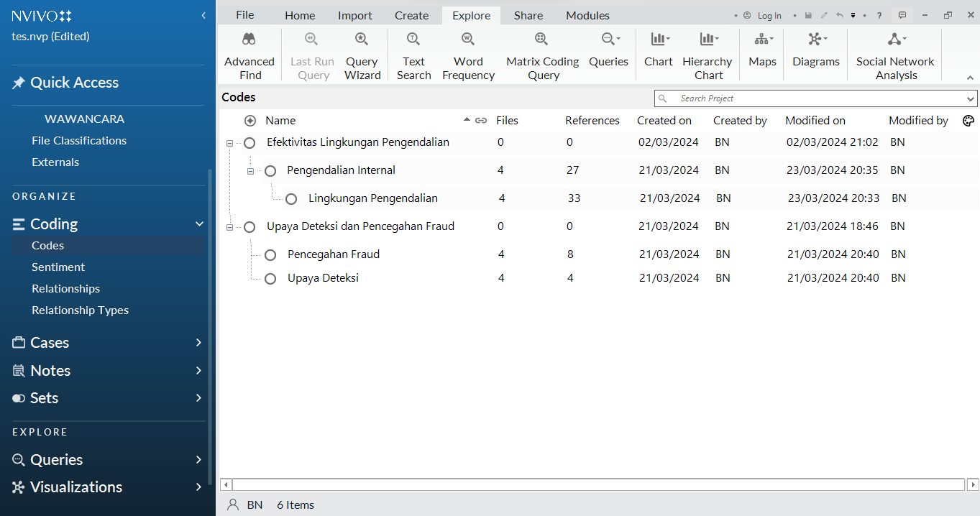Select the Pencegahan Fraud code circle
The image size is (980, 516).
point(270,254)
